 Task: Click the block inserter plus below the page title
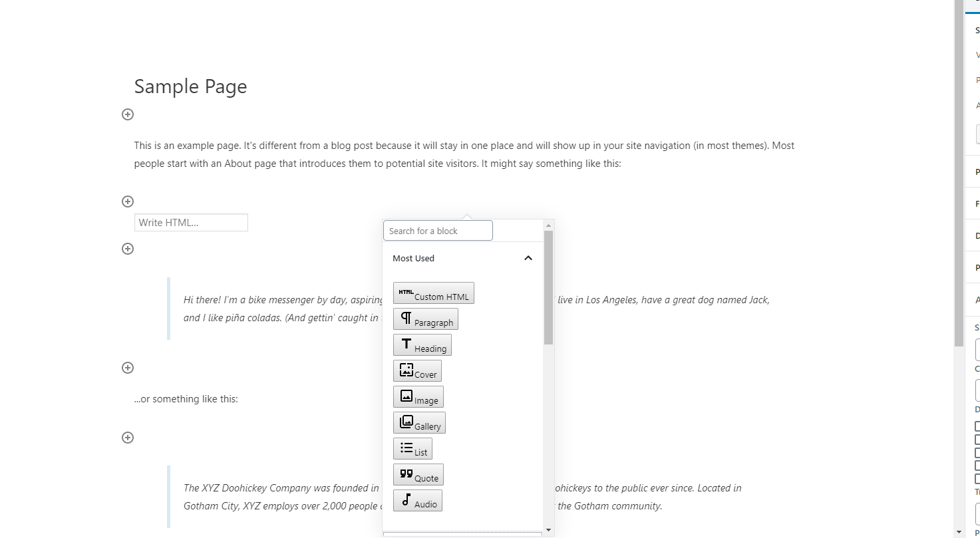[x=127, y=114]
